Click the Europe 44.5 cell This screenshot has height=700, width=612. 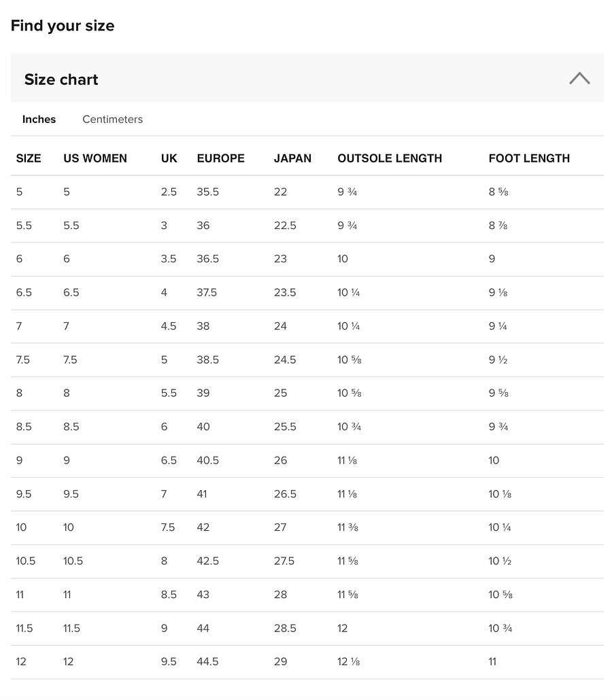(207, 662)
